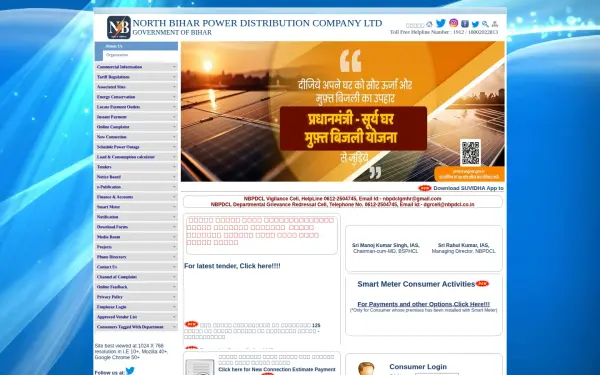Click the document icon beside New Connection Estimate Payment
The image size is (600, 375).
point(200,367)
